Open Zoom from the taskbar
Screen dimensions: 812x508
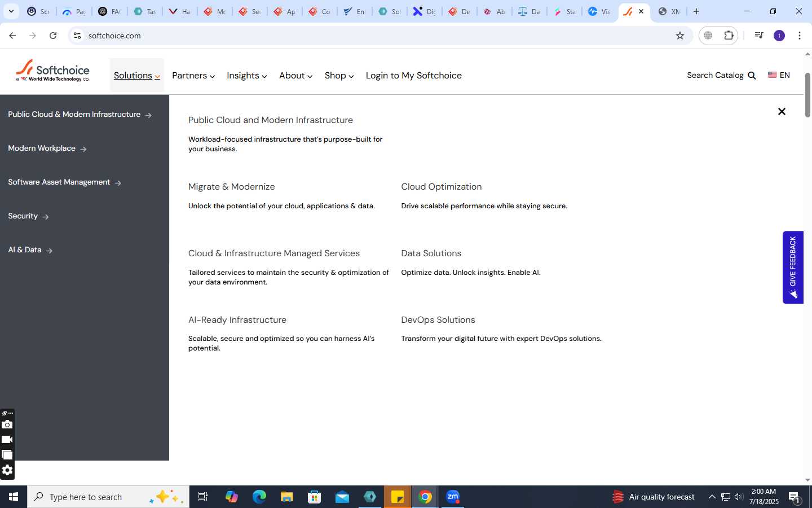click(453, 497)
